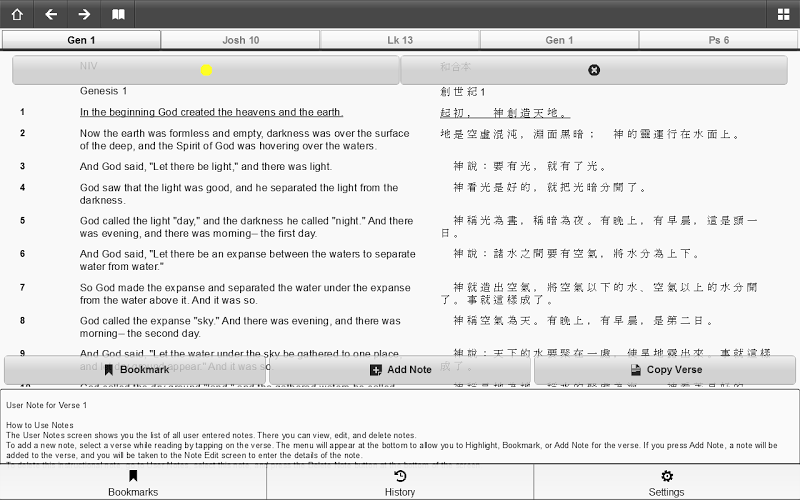Click verse number 5
Image resolution: width=800 pixels, height=500 pixels.
[x=22, y=221]
